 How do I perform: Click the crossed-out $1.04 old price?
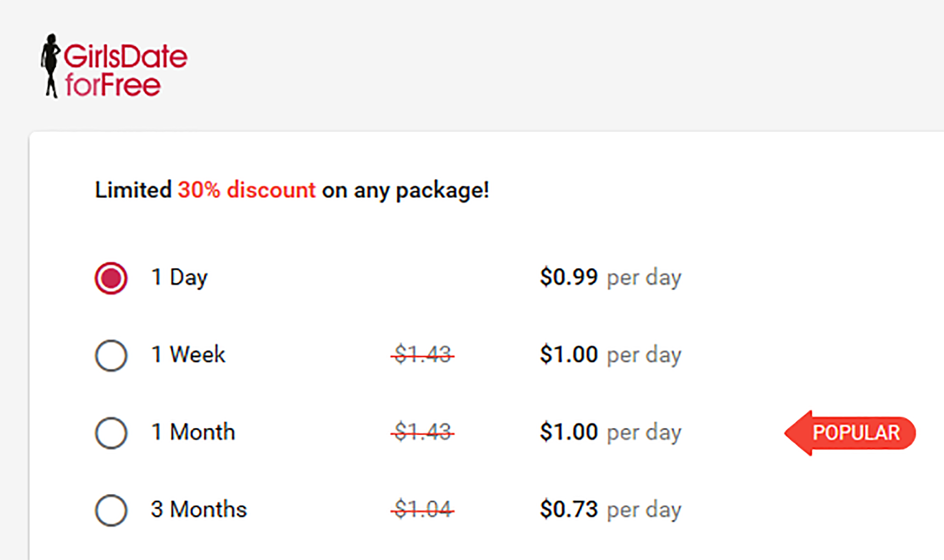423,510
